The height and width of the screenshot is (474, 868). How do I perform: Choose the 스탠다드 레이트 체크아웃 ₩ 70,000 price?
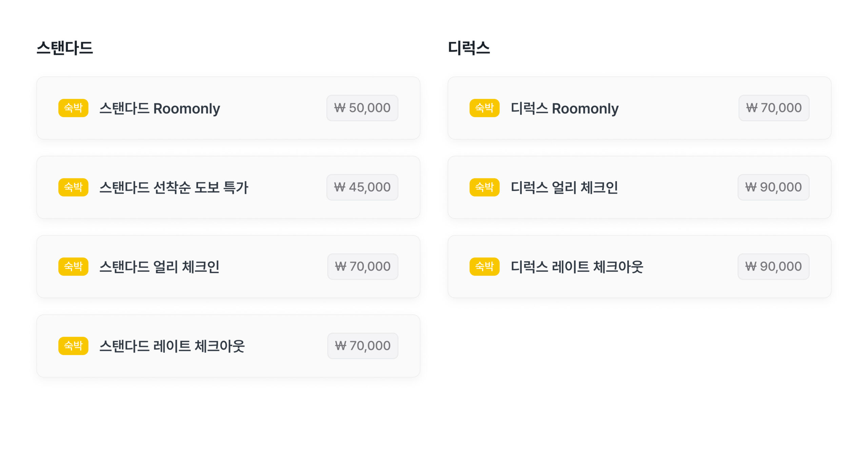tap(362, 346)
